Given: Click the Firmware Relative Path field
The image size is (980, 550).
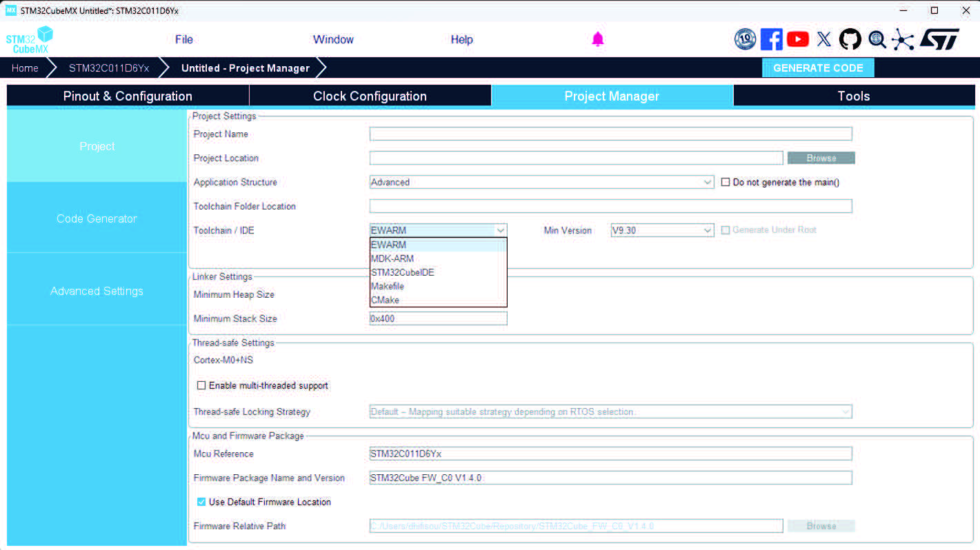Looking at the screenshot, I should (x=576, y=526).
